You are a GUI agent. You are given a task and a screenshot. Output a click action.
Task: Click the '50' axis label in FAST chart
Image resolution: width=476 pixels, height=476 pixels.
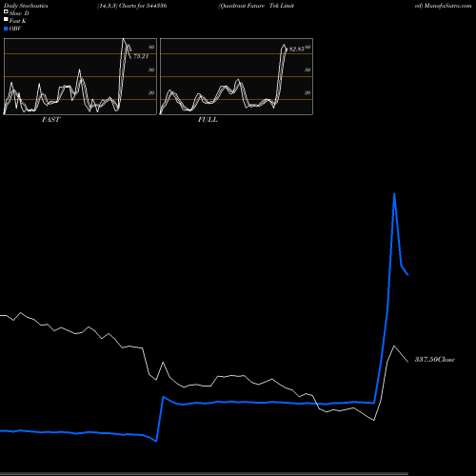(x=151, y=69)
